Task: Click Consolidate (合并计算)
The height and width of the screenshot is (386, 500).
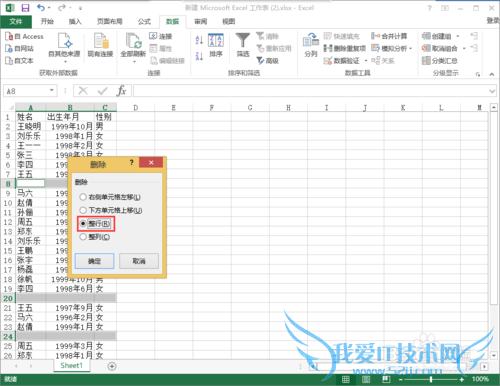Action: [x=389, y=36]
